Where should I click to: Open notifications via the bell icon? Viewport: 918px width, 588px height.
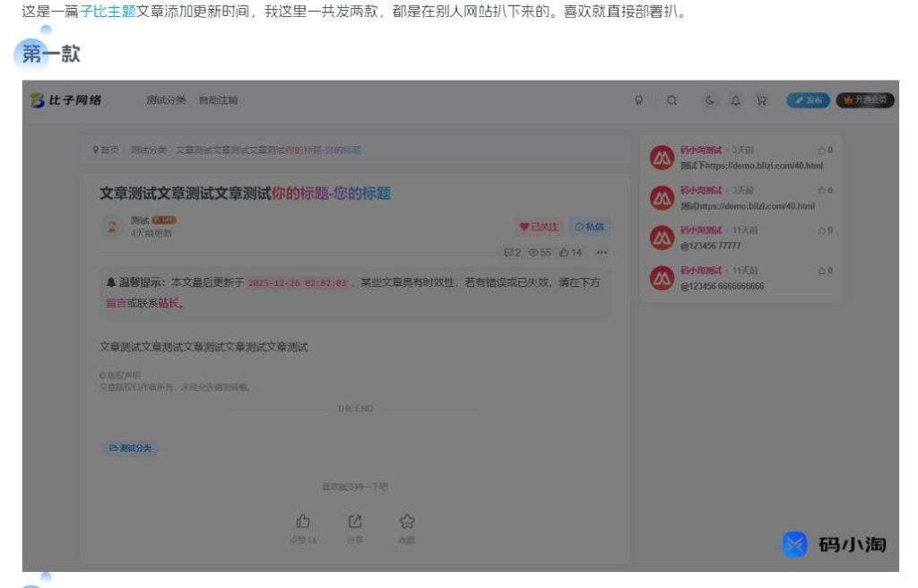(x=735, y=99)
